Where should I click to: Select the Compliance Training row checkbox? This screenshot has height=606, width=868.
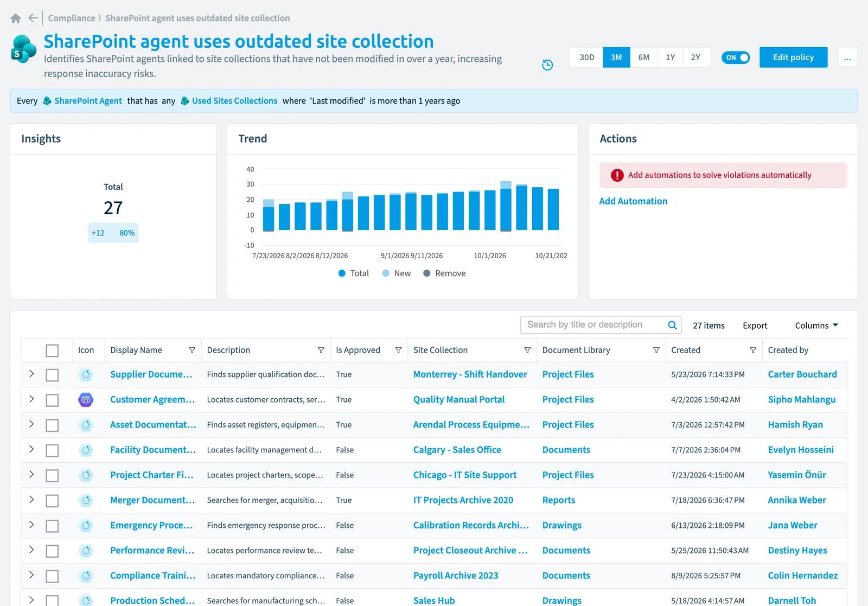coord(52,576)
